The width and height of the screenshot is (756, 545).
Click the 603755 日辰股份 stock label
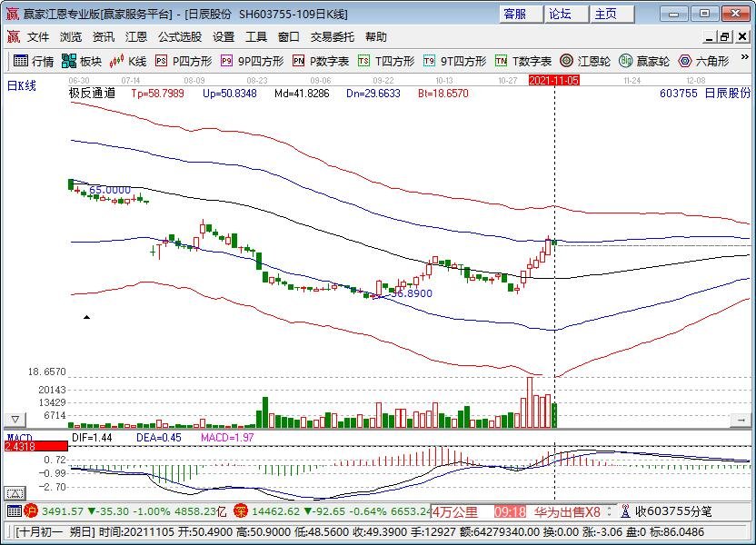click(705, 93)
